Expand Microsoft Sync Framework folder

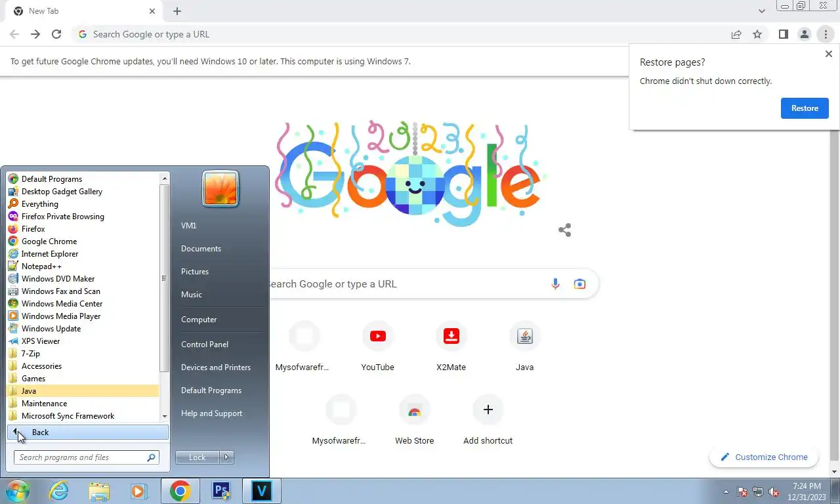[83, 416]
